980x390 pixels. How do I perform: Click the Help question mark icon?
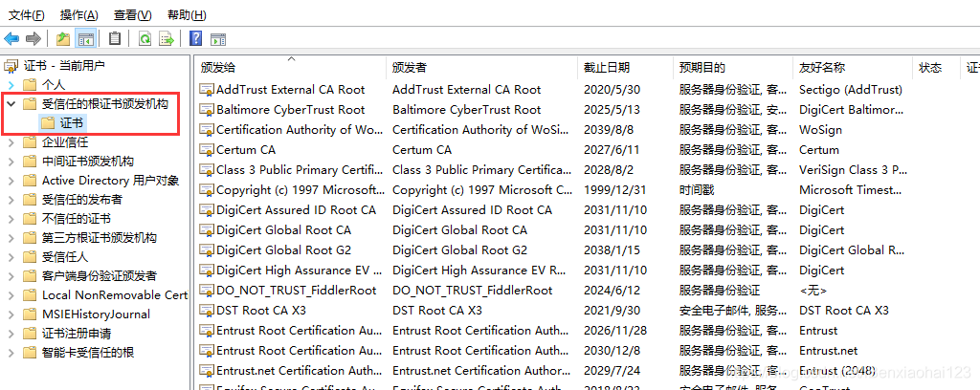pos(195,38)
